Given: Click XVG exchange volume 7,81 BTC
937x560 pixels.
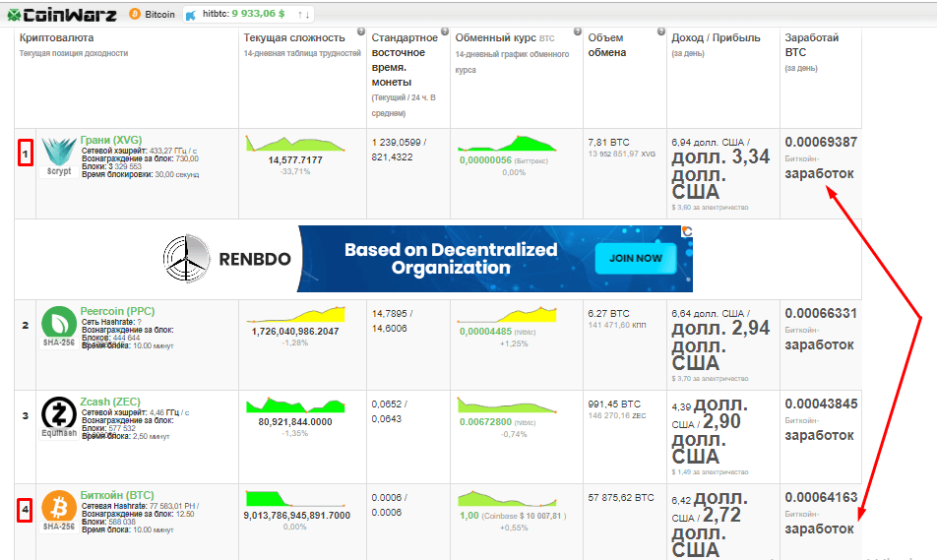Looking at the screenshot, I should 608,143.
